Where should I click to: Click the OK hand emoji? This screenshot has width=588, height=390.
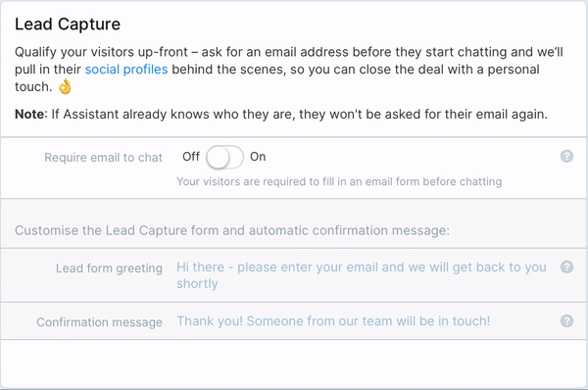[65, 86]
